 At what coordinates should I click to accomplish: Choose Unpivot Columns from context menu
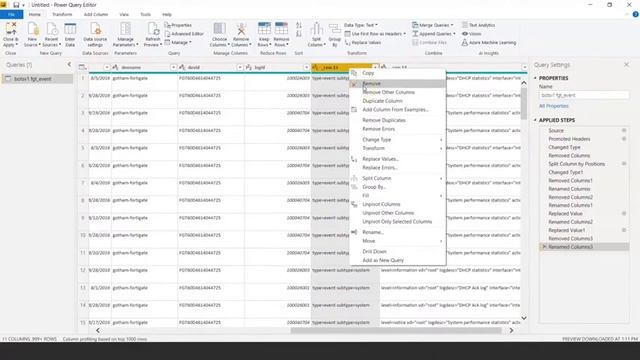[x=398, y=204]
